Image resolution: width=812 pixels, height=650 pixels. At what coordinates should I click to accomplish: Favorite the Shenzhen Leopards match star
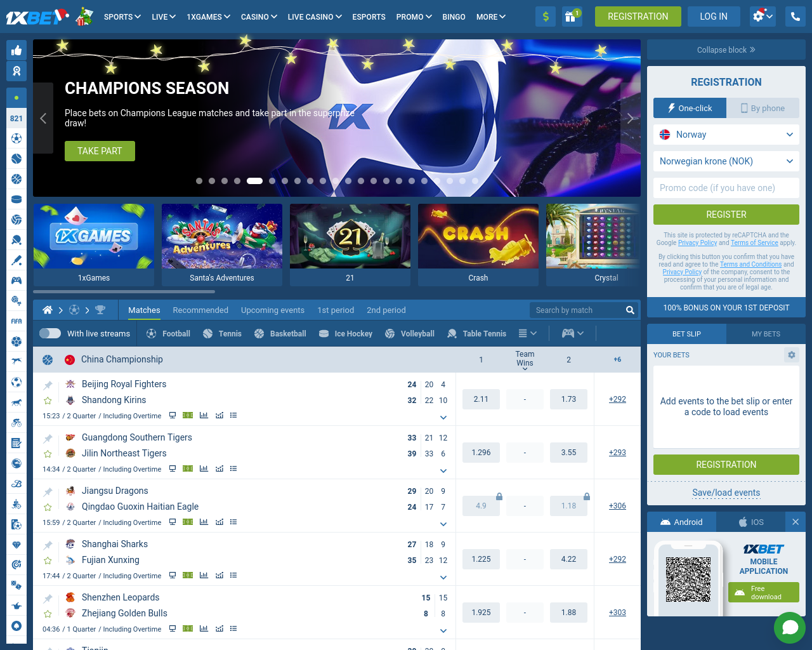[48, 614]
